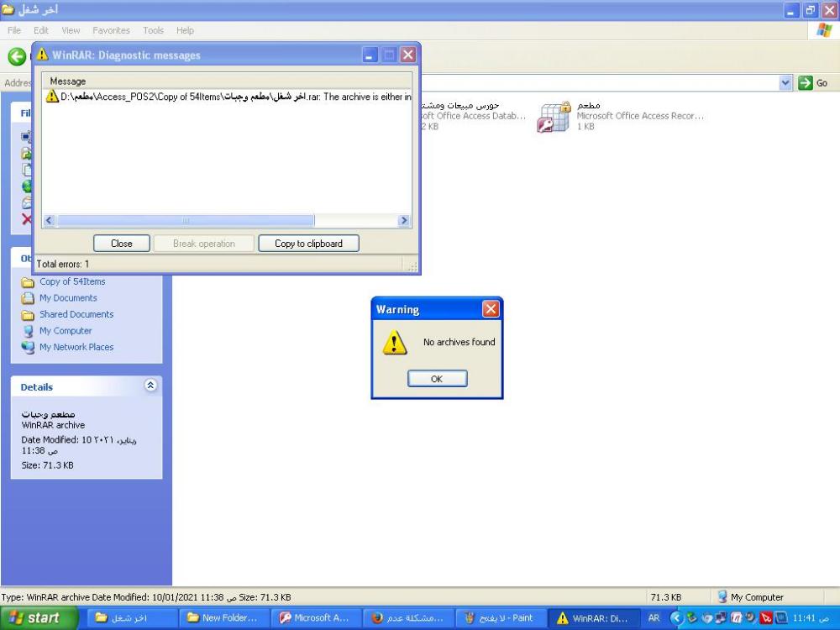Open My Documents link in sidebar
The image size is (840, 630).
coord(68,298)
